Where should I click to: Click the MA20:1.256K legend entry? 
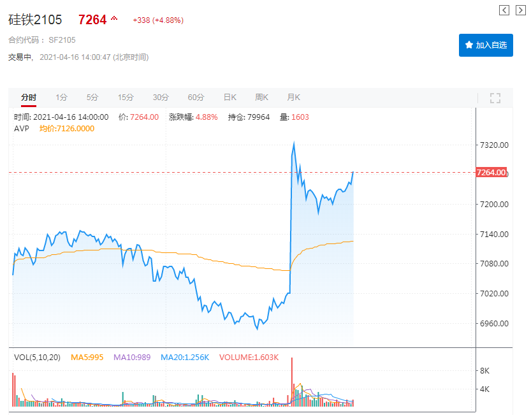185,358
